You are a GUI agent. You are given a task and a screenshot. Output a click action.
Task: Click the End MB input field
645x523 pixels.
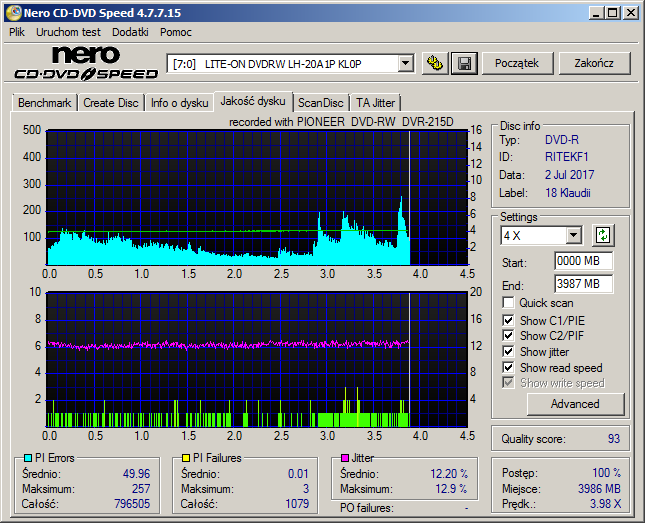[x=583, y=284]
